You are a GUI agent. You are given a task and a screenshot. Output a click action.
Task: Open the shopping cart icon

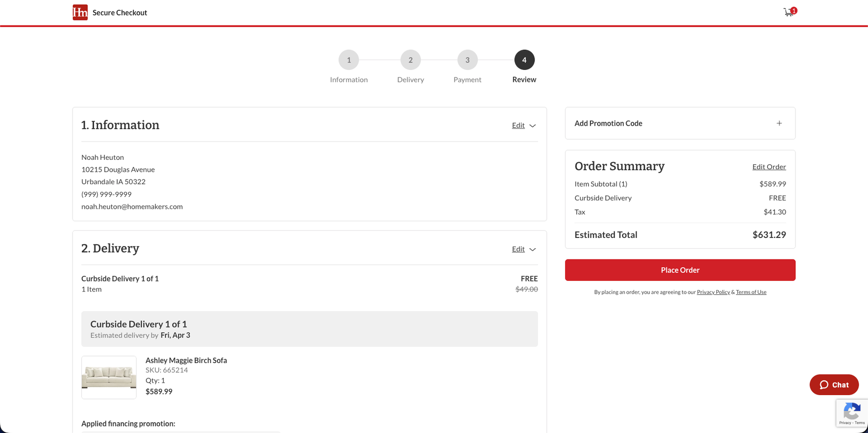pyautogui.click(x=788, y=12)
